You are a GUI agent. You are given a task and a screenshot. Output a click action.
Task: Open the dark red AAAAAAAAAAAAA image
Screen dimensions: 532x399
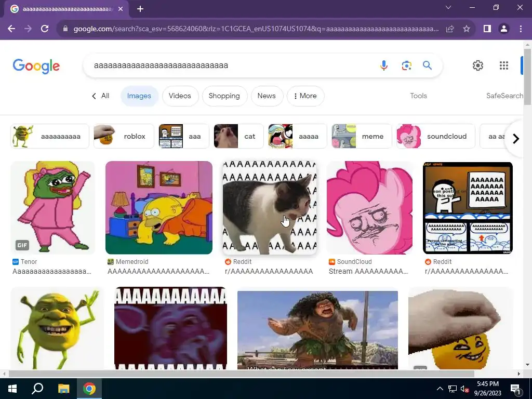pos(170,328)
